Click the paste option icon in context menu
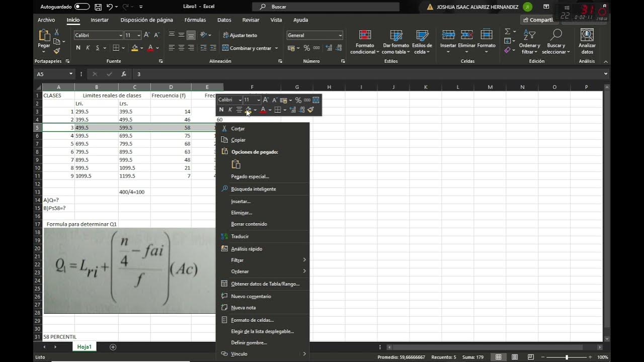The image size is (644, 362). click(x=235, y=164)
